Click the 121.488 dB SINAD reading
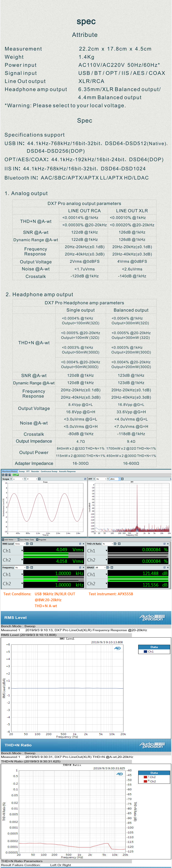 point(155,573)
